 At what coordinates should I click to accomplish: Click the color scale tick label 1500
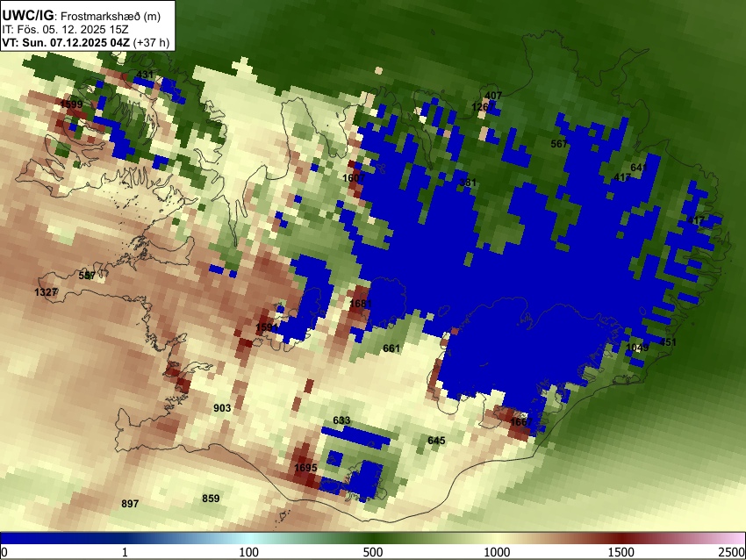[621, 552]
